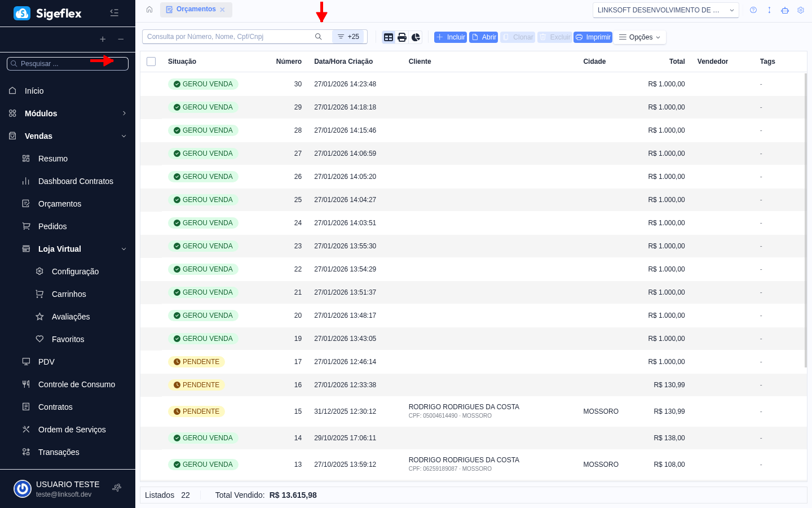This screenshot has width=812, height=508.
Task: Click the home icon above the sidebar
Action: point(150,10)
